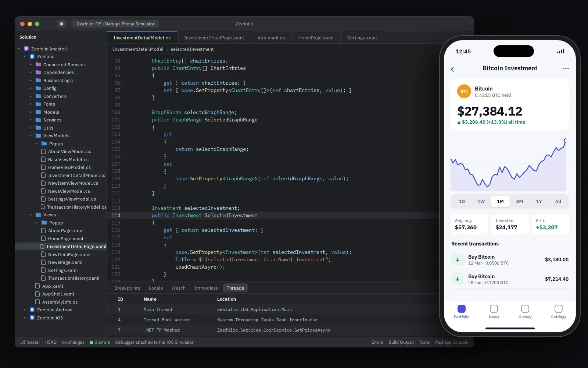Select the 1D chart range
588x368 pixels.
(462, 201)
